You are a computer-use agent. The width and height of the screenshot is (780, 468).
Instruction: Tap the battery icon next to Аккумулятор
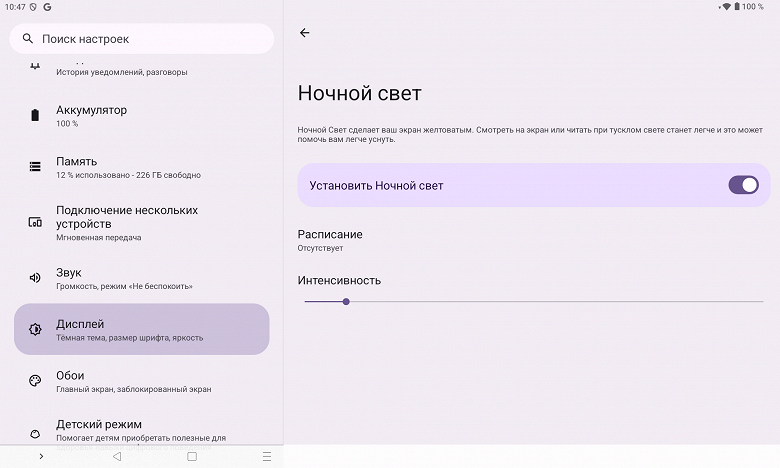(x=35, y=116)
